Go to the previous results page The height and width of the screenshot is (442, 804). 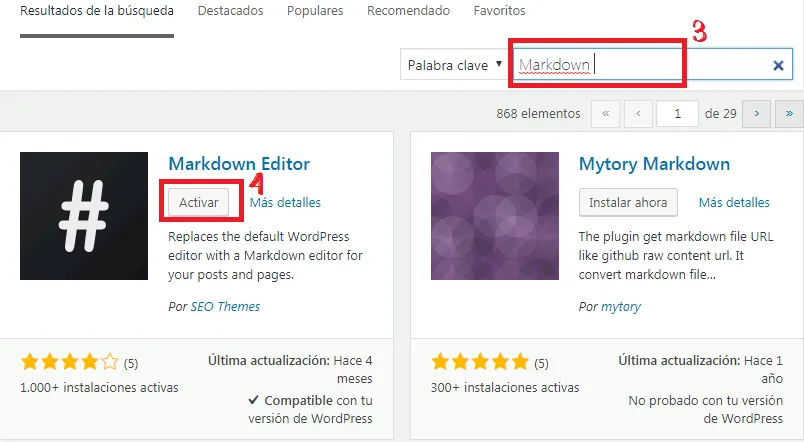point(638,113)
